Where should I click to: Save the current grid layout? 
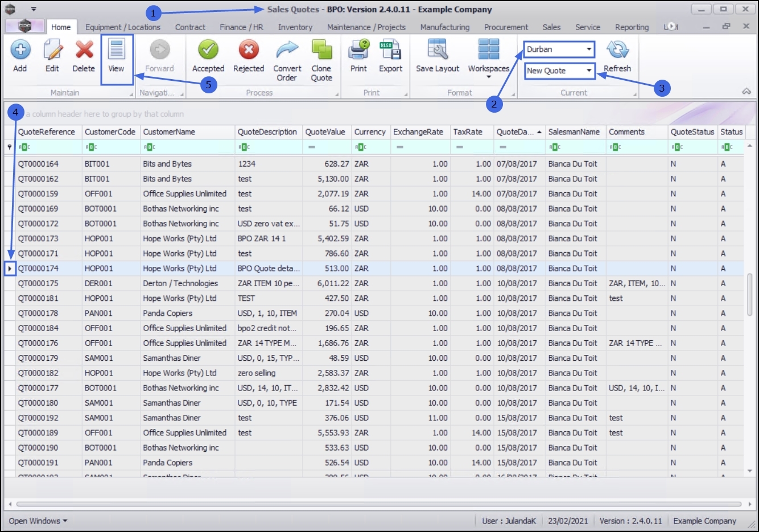[438, 56]
